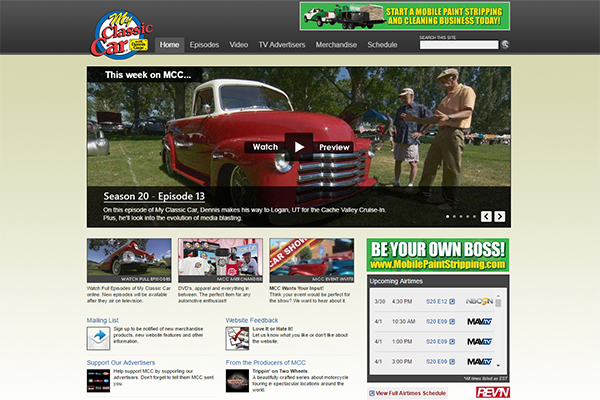
Task: Click the Watch label on the video overlay
Action: [x=265, y=147]
